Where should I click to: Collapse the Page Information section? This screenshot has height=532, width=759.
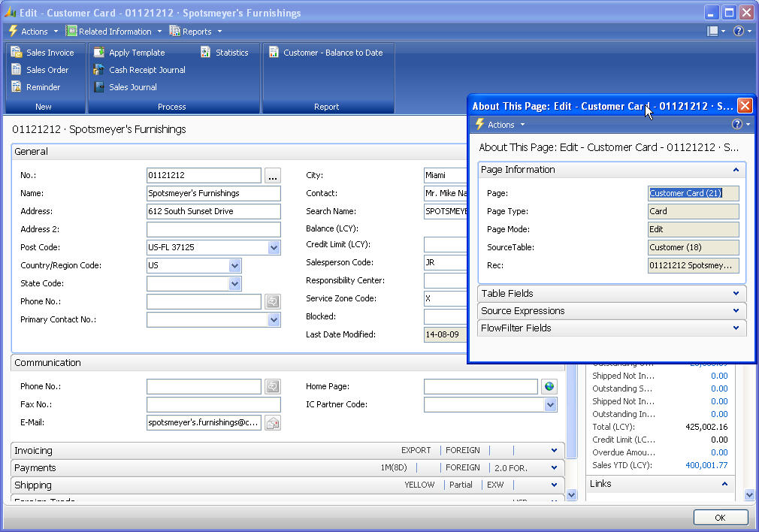click(736, 169)
